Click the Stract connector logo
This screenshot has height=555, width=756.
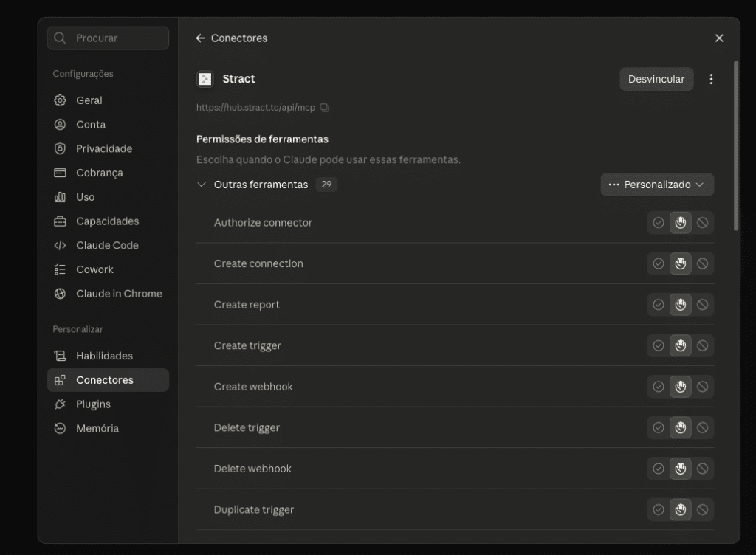[x=205, y=79]
